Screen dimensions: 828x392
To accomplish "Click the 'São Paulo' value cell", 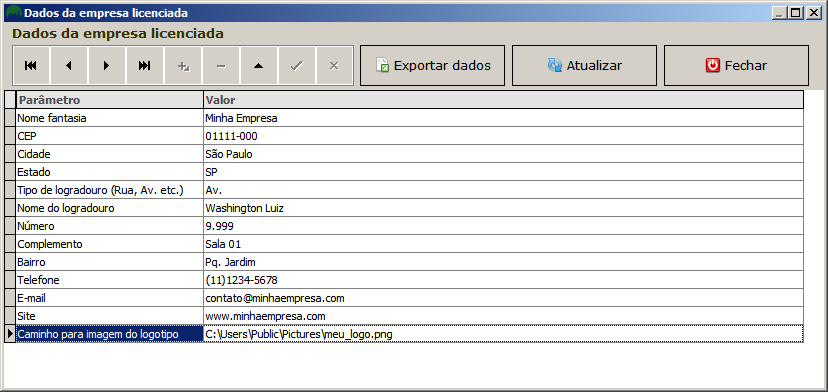I will click(x=504, y=154).
